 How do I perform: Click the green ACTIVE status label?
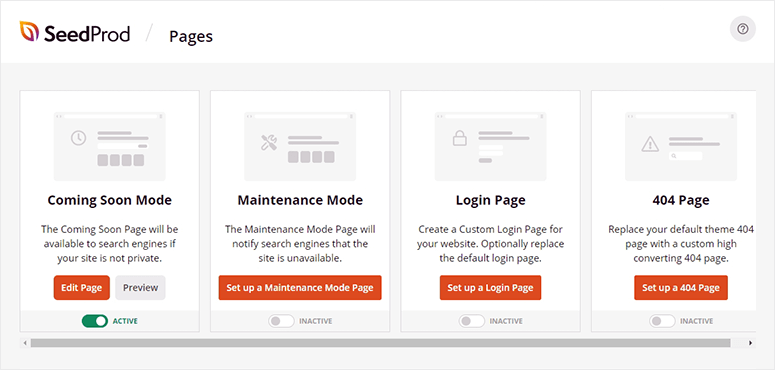point(125,321)
